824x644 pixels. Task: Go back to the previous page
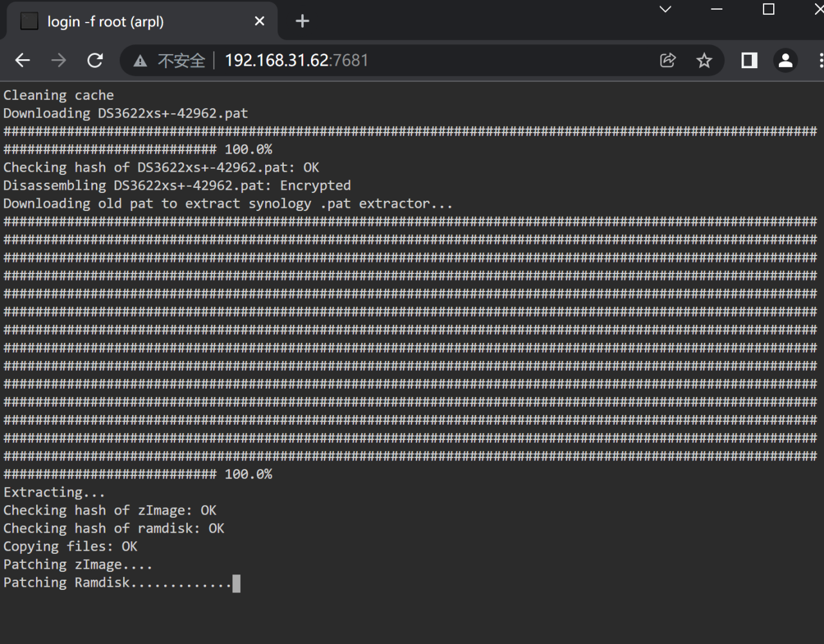tap(23, 60)
